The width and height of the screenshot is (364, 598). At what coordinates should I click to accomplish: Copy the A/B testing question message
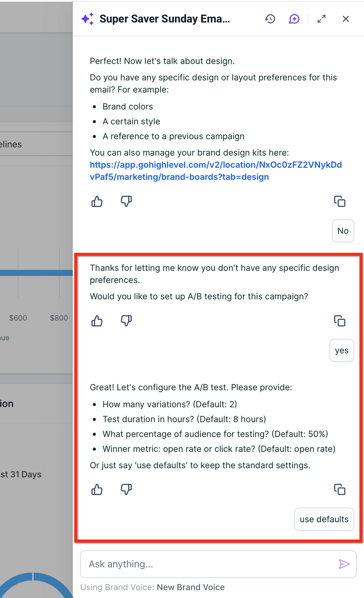339,321
